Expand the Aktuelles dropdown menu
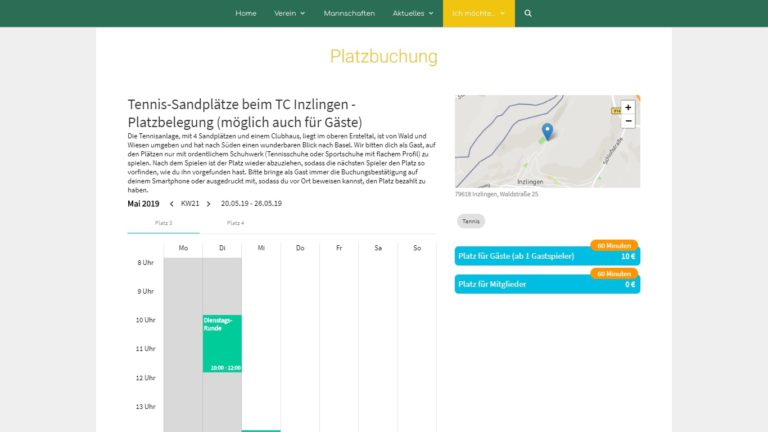The image size is (768, 432). (x=413, y=13)
